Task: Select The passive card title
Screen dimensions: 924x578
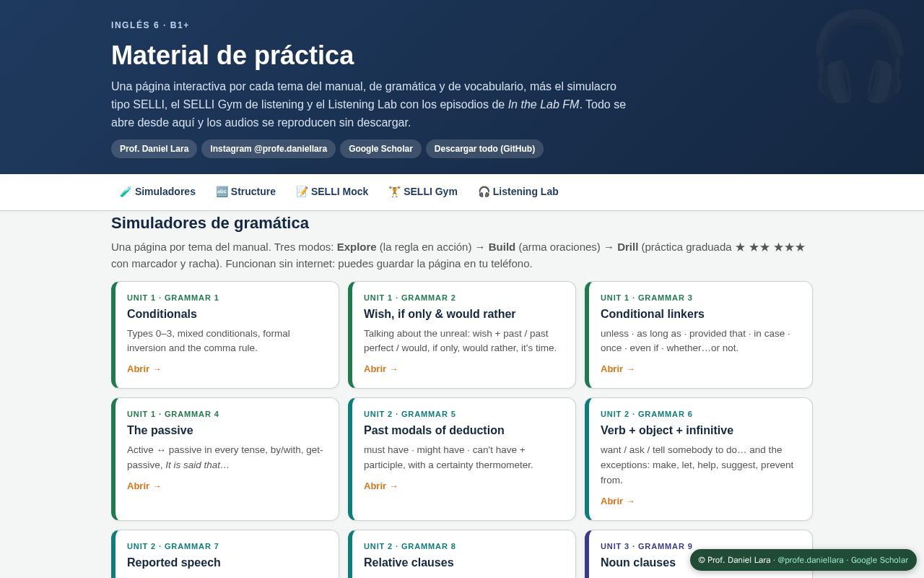Action: pos(160,431)
